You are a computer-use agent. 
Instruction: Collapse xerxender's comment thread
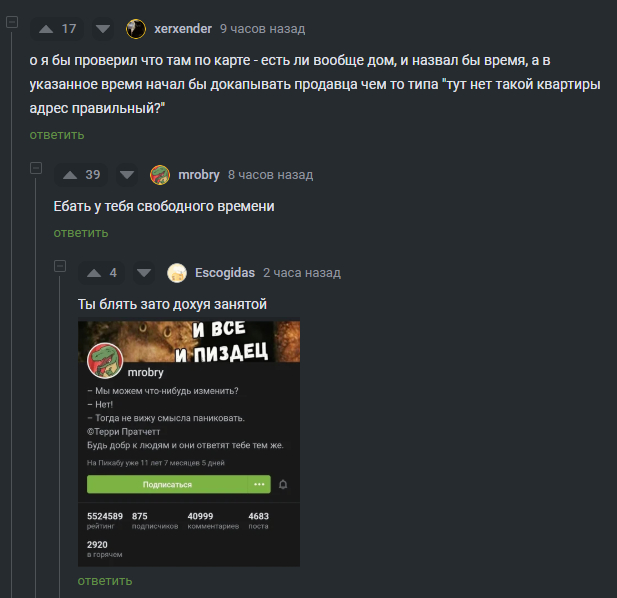point(12,22)
